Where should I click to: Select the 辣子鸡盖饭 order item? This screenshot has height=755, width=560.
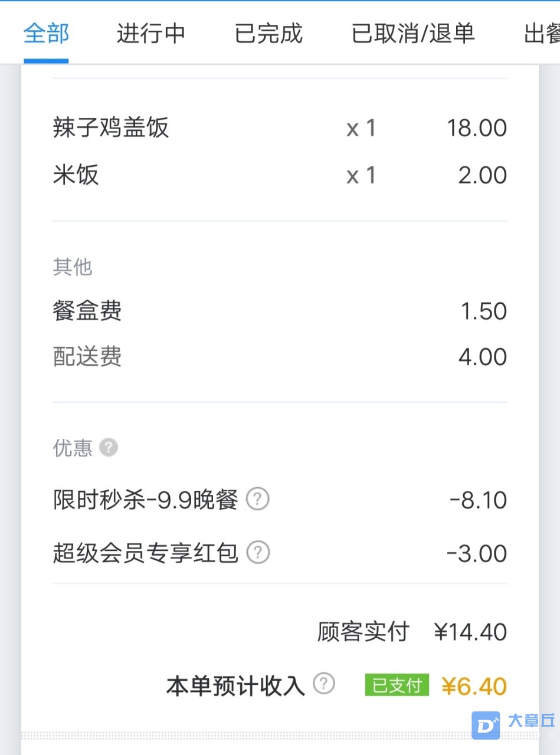(x=280, y=127)
